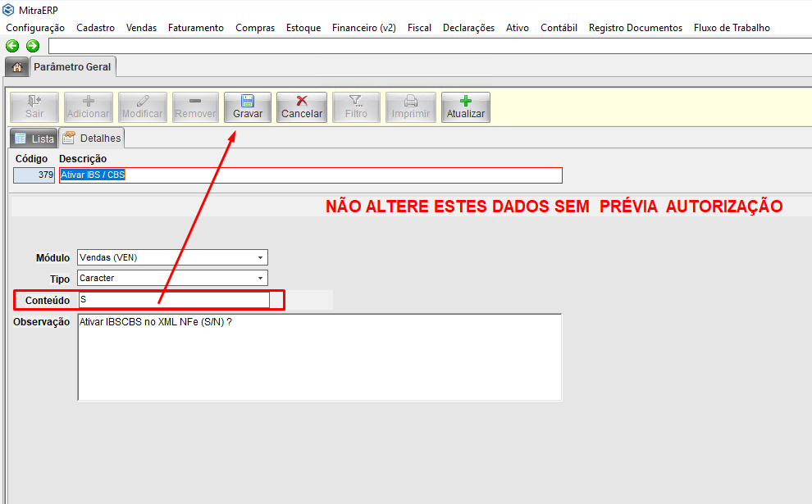Expand the Tipo dropdown

point(260,278)
